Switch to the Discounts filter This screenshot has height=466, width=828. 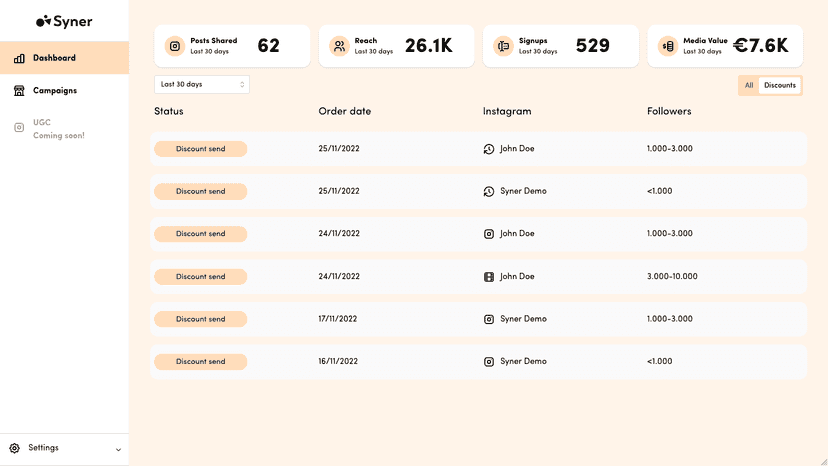779,85
